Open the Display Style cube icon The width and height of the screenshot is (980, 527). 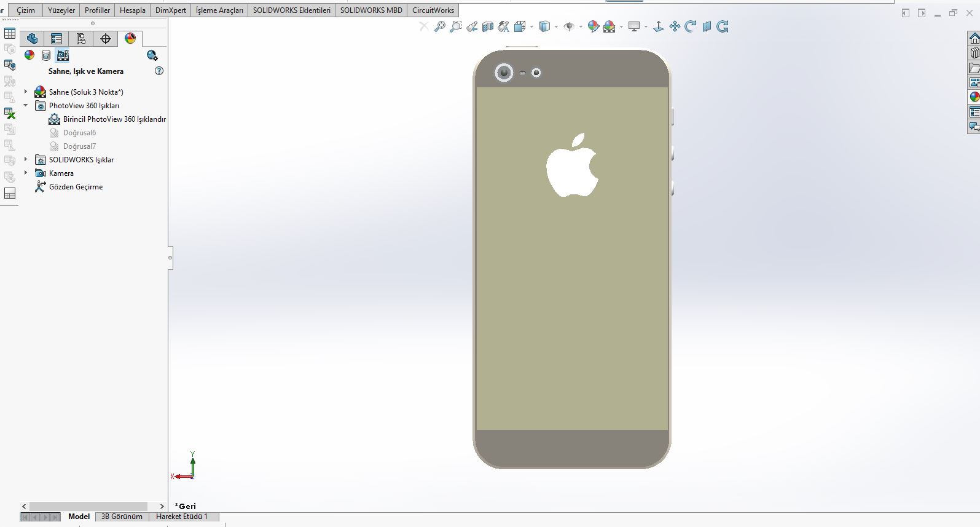pyautogui.click(x=544, y=26)
